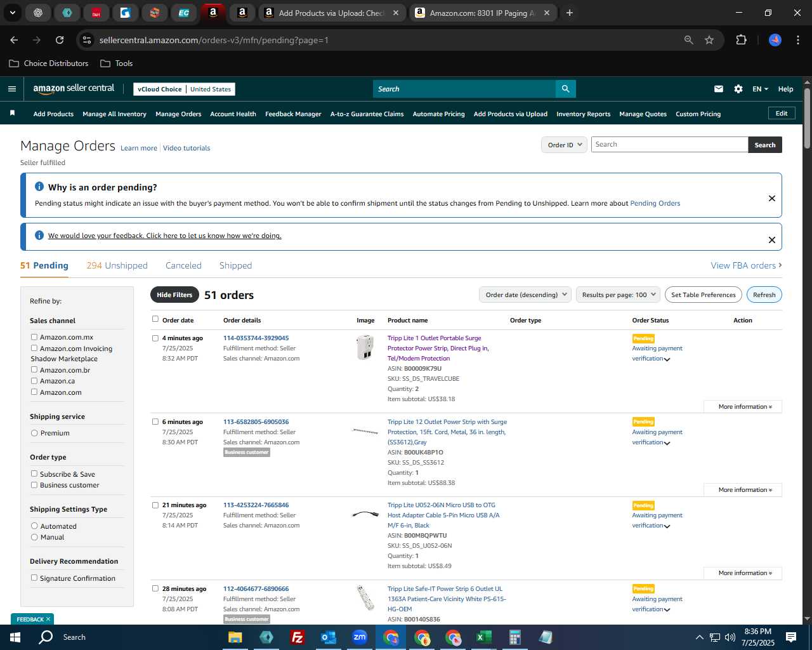
Task: Open Account Health from the navigation bar
Action: click(233, 114)
